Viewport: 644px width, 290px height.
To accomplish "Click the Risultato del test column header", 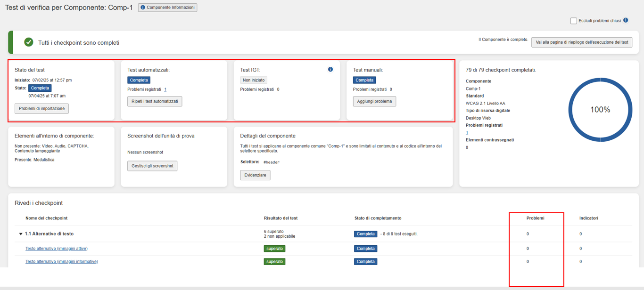I will tap(281, 218).
